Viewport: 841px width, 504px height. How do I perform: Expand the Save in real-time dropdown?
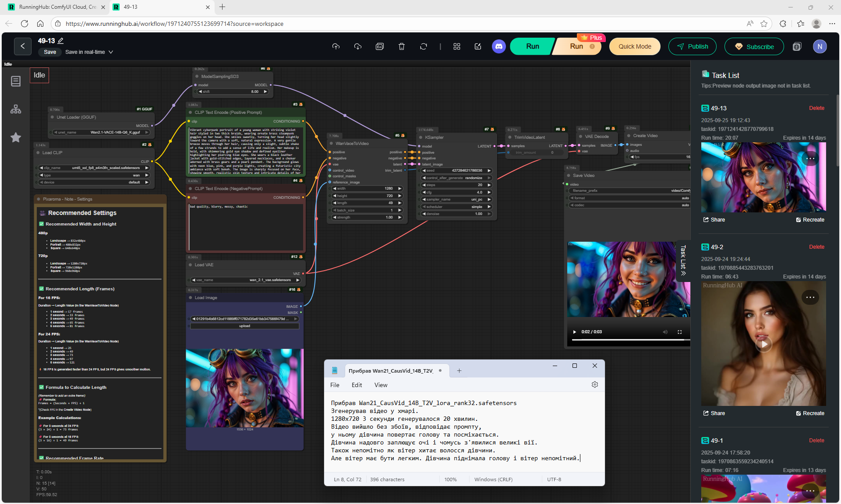pos(111,52)
